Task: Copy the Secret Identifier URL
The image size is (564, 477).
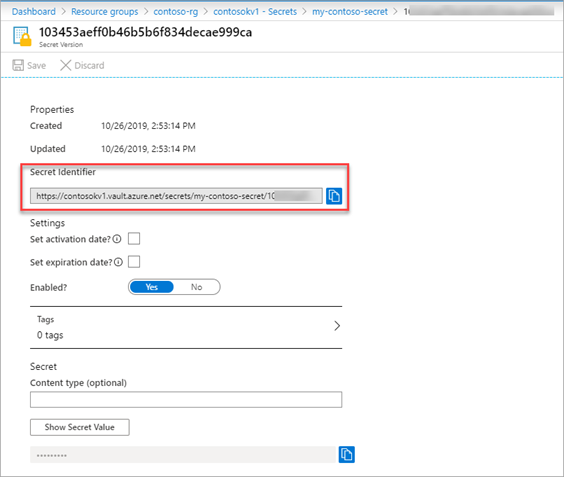Action: tap(334, 196)
